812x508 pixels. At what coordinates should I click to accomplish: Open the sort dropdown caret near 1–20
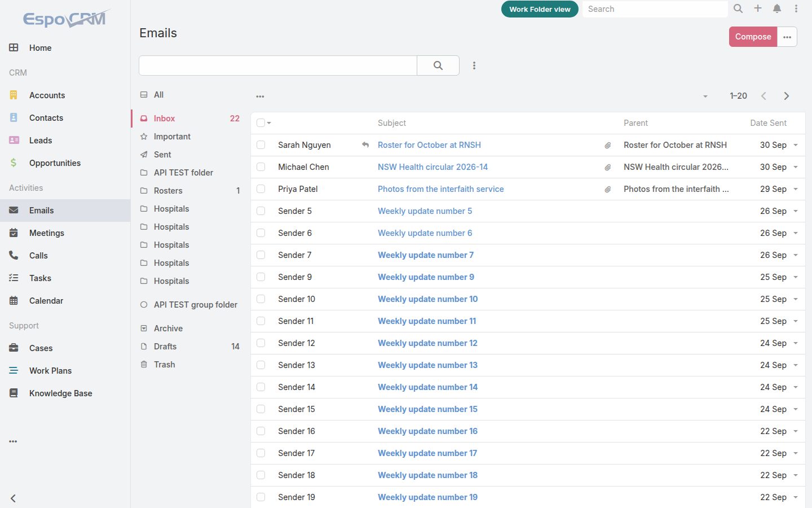pos(705,97)
